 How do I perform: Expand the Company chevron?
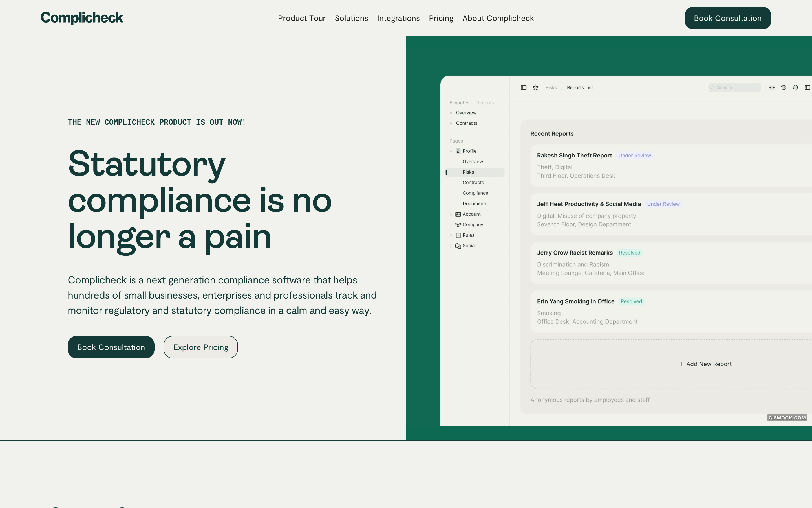click(451, 225)
